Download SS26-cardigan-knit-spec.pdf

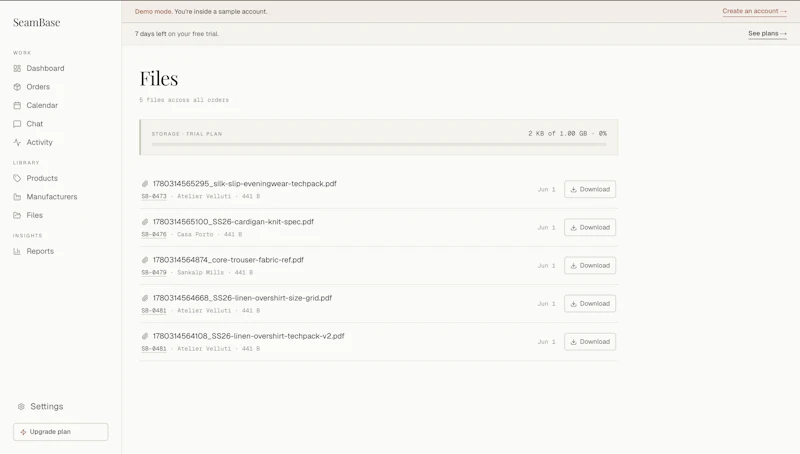click(x=590, y=228)
